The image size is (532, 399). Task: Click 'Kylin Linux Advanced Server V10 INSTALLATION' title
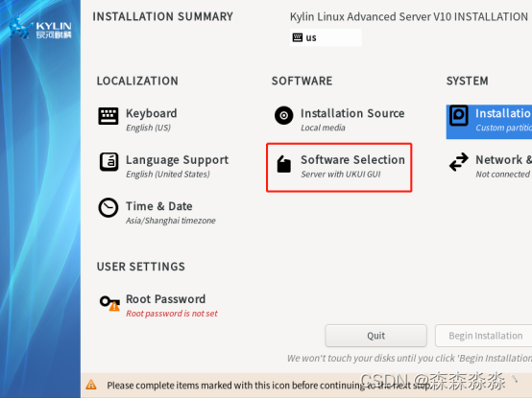coord(409,16)
